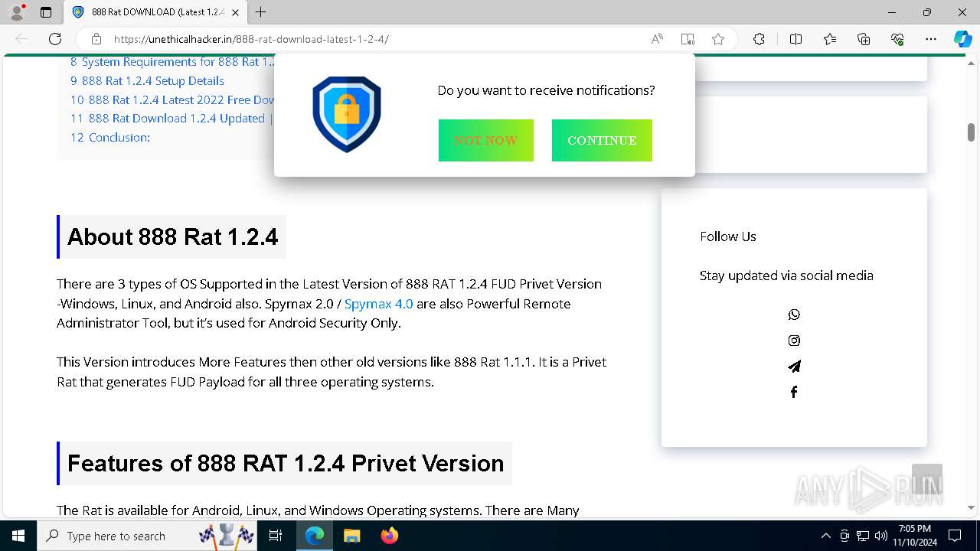Open Collections icon in toolbar
Image resolution: width=980 pixels, height=551 pixels.
(x=864, y=39)
